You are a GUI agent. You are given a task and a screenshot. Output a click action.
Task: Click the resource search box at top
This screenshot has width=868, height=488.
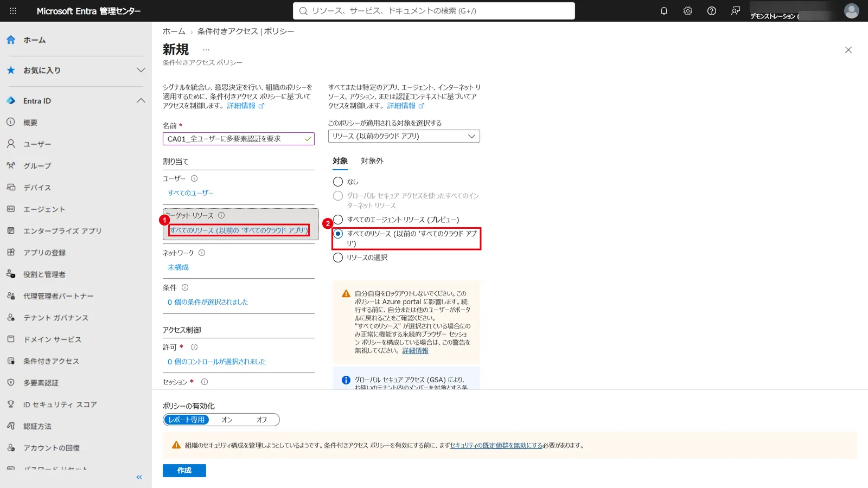(x=434, y=11)
